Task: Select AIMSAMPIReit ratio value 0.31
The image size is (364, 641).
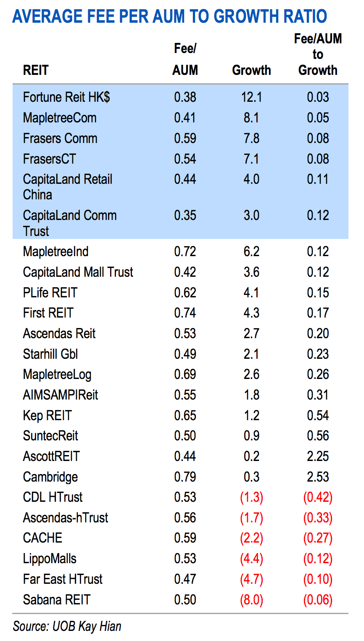Action: click(x=318, y=395)
